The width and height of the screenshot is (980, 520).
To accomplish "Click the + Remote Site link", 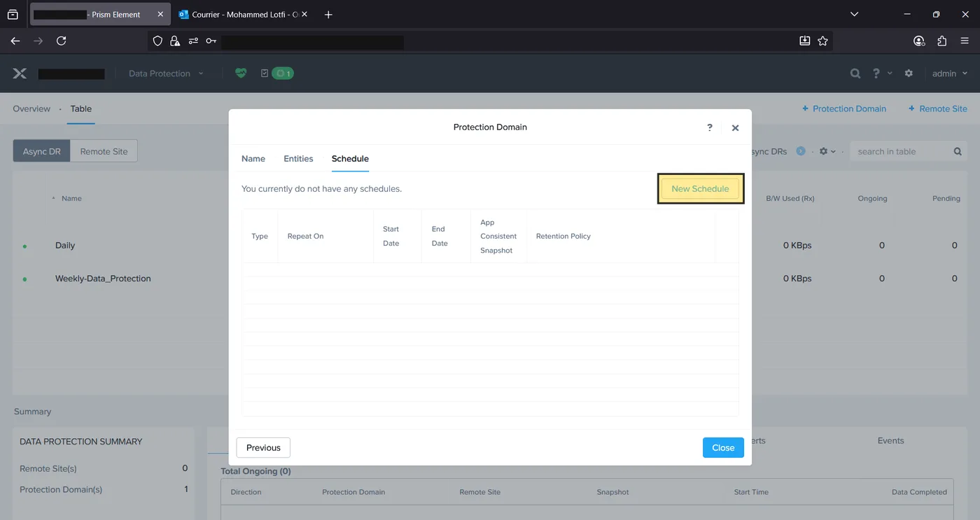I will pyautogui.click(x=938, y=108).
